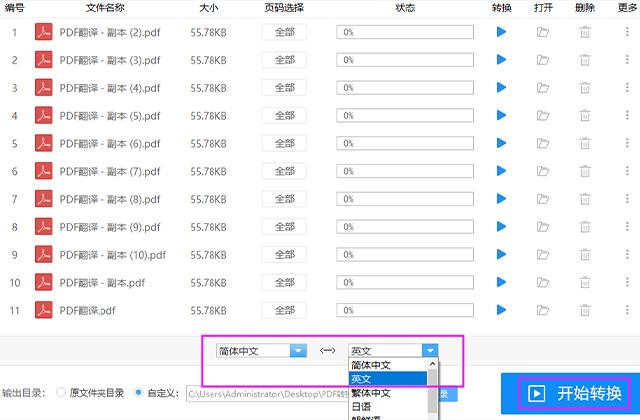The width and height of the screenshot is (640, 420).
Task: Open page selection 全部 for row 11
Action: pyautogui.click(x=284, y=310)
